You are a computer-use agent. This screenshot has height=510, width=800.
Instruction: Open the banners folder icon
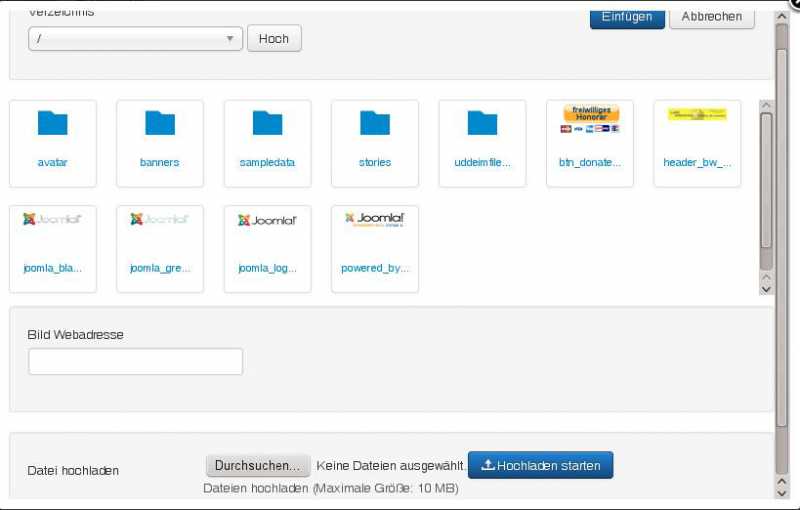click(160, 124)
